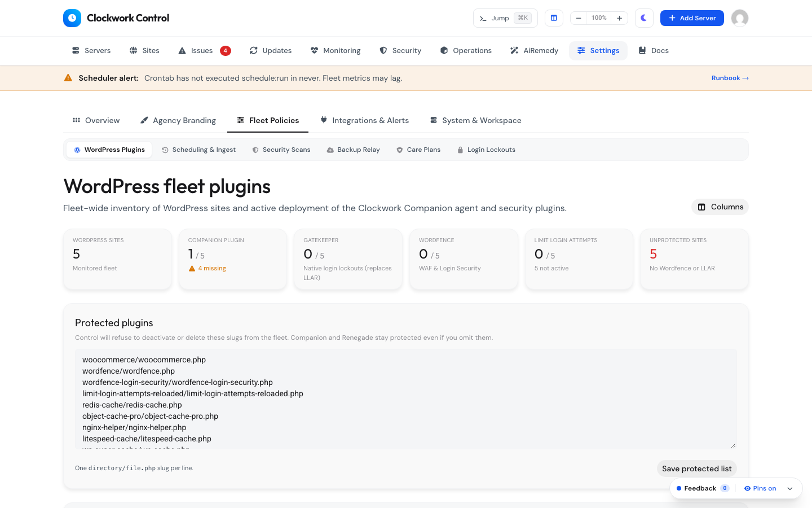
Task: Expand the feedback bar chevron
Action: (x=790, y=488)
